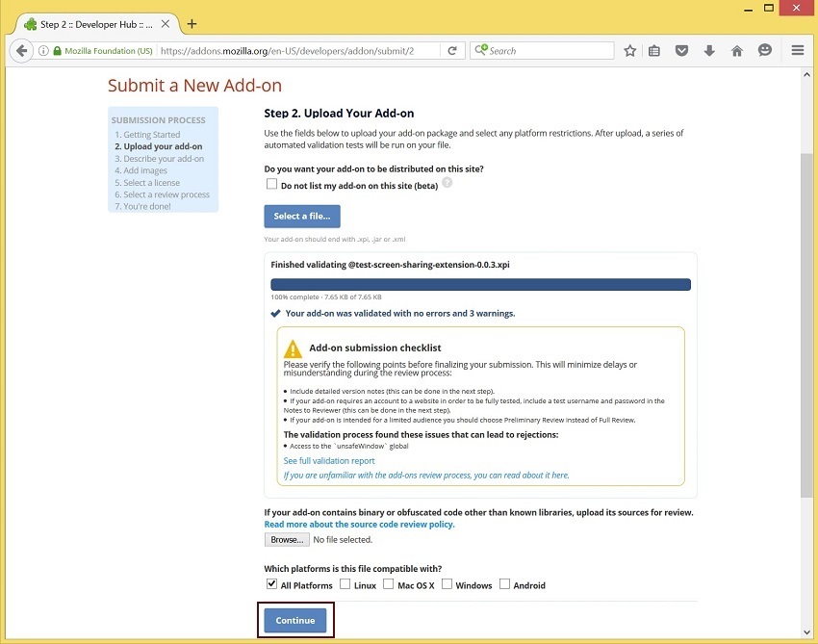
Task: Click the green padlock security icon
Action: pyautogui.click(x=58, y=51)
